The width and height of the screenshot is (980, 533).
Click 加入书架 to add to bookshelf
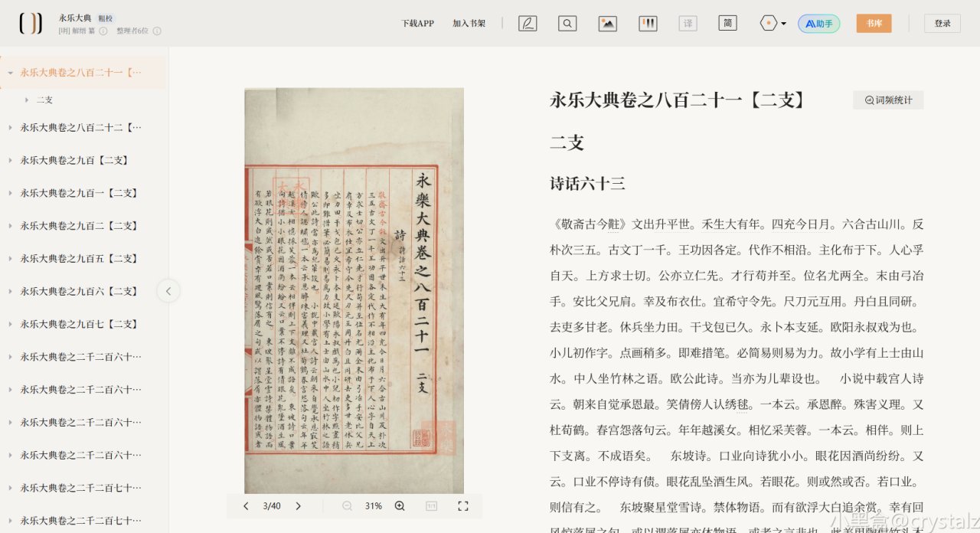pyautogui.click(x=469, y=23)
